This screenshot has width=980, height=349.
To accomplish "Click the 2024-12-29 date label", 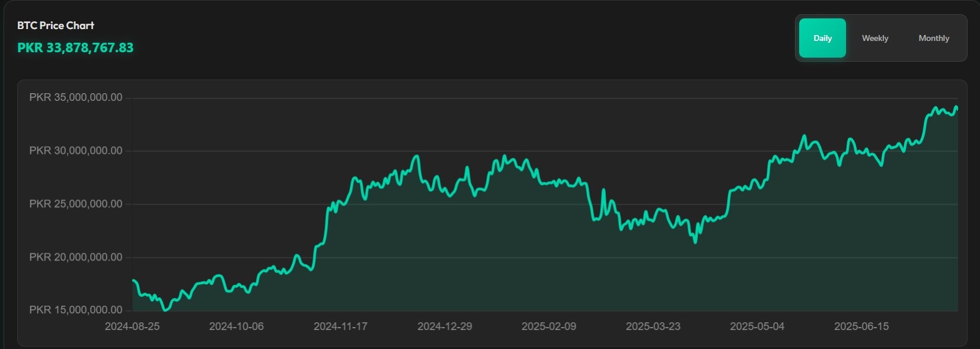I will 445,326.
